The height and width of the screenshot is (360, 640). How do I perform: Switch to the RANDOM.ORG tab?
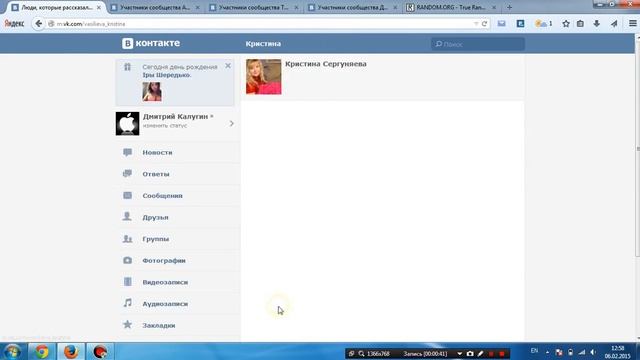(451, 7)
